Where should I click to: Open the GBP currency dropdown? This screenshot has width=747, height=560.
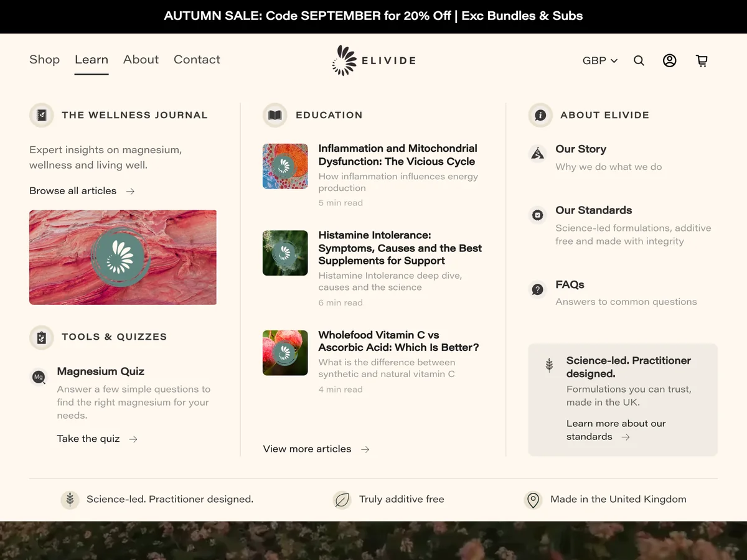coord(600,60)
